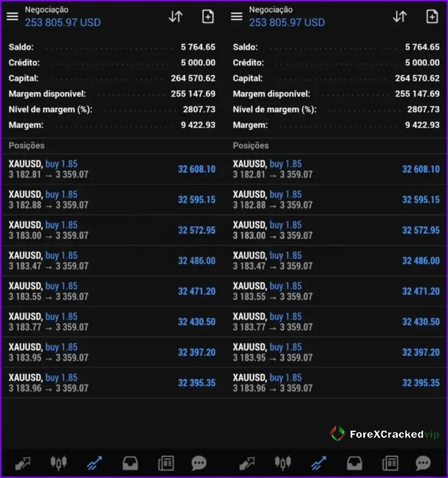Tap 253 805.97 USD total in right panel

(x=287, y=22)
